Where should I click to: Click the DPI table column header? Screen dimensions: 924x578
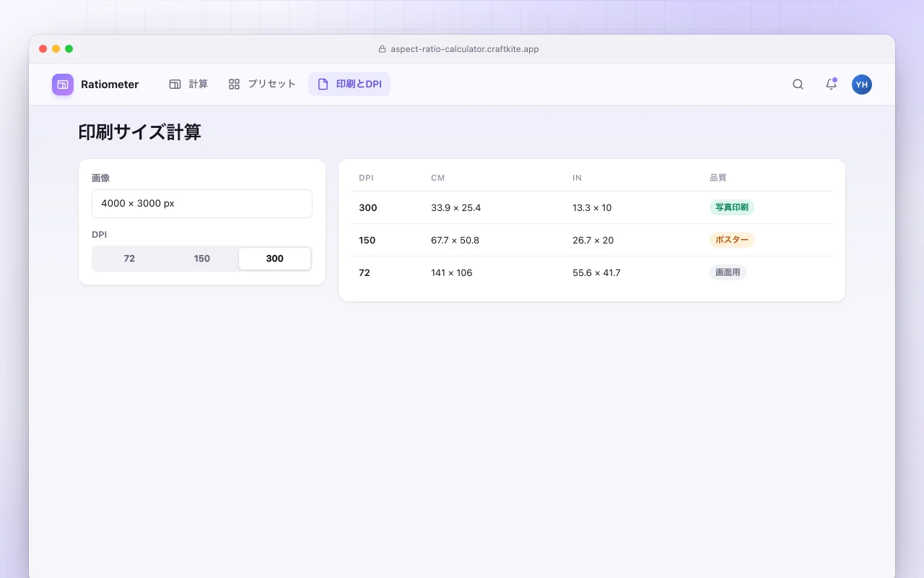pyautogui.click(x=366, y=178)
